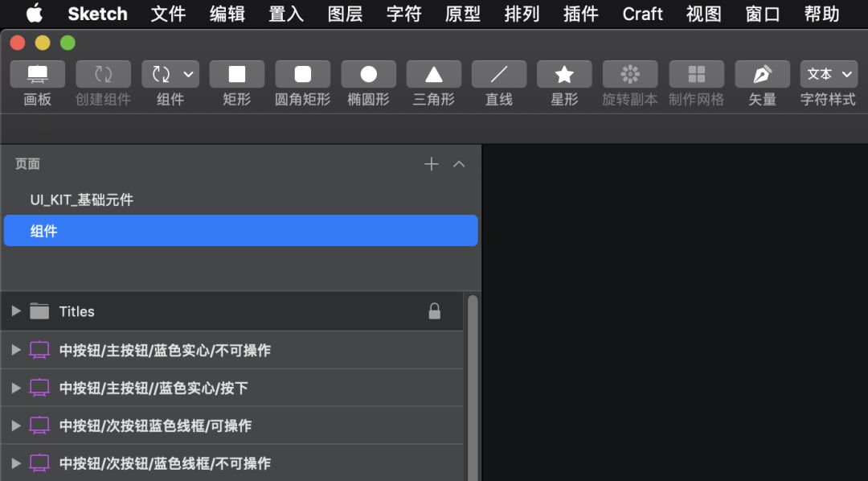Image resolution: width=868 pixels, height=481 pixels.
Task: Open the Craft menu
Action: pyautogui.click(x=642, y=14)
